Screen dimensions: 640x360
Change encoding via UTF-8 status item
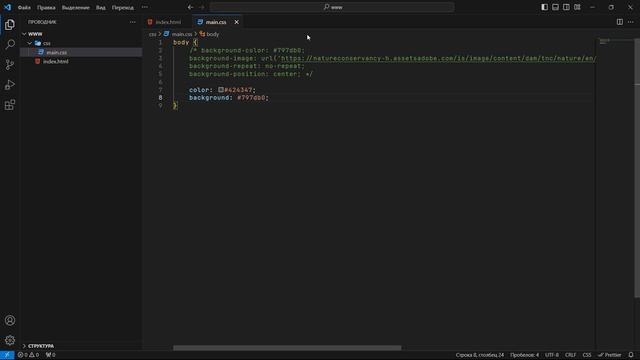(x=551, y=355)
